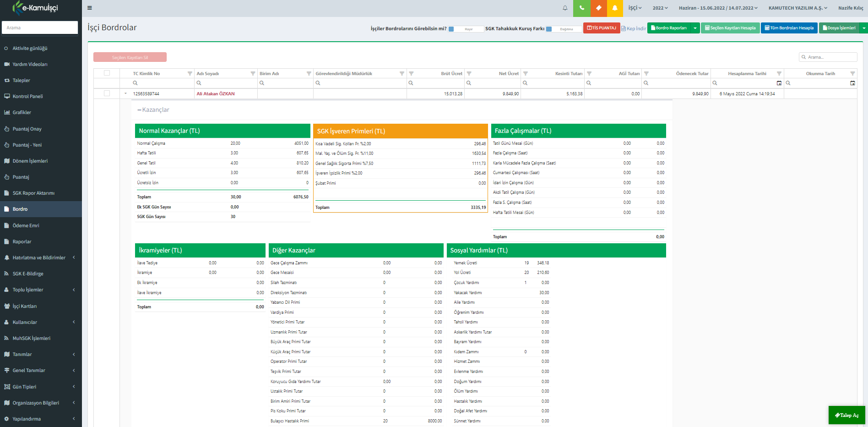868x427 pixels.
Task: Expand Tanımlar sidebar menu
Action: click(x=41, y=355)
